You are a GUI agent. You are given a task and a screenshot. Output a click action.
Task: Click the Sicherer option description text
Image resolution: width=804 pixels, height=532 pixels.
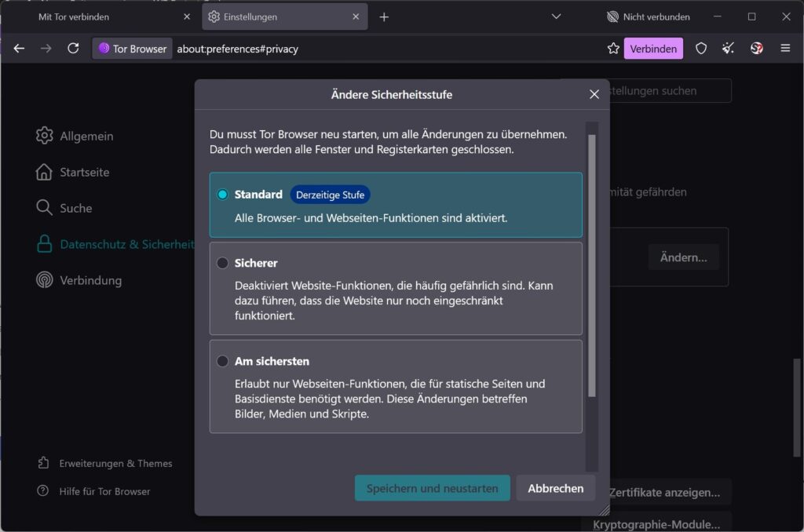point(394,301)
